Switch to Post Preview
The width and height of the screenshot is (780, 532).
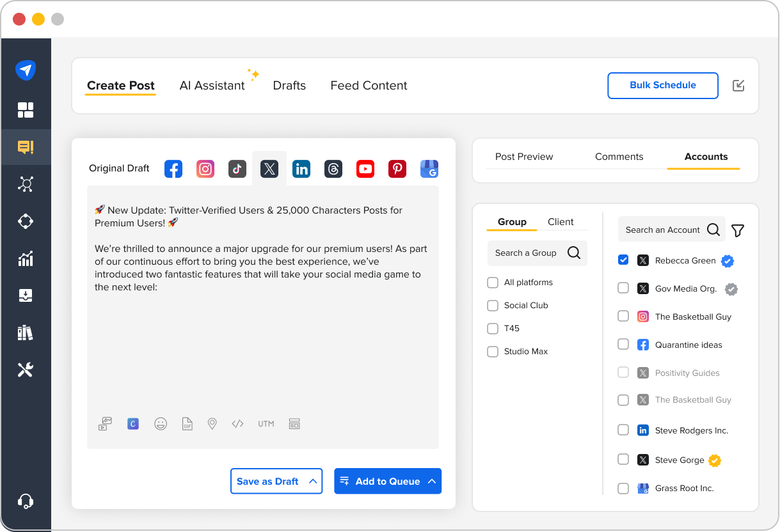[x=523, y=157]
